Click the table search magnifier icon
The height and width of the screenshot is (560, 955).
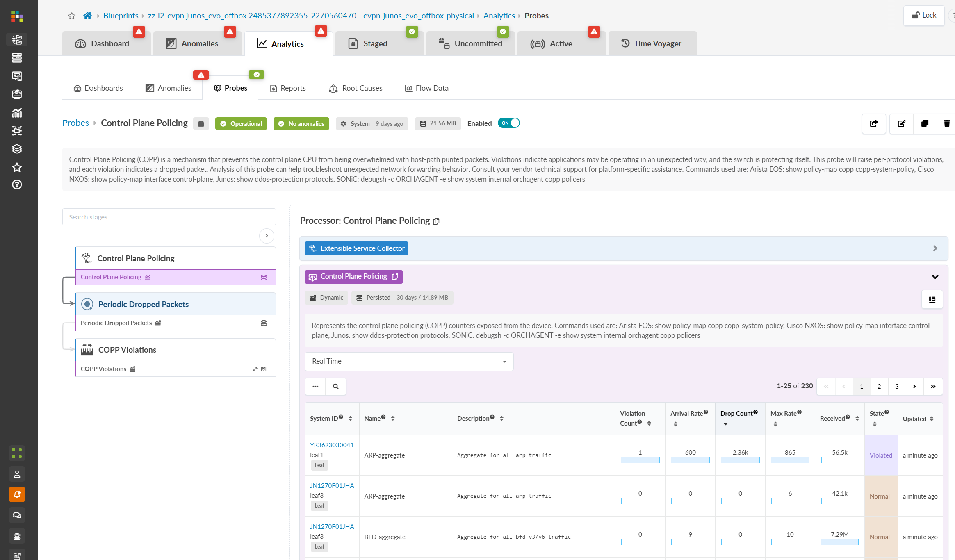(x=336, y=387)
